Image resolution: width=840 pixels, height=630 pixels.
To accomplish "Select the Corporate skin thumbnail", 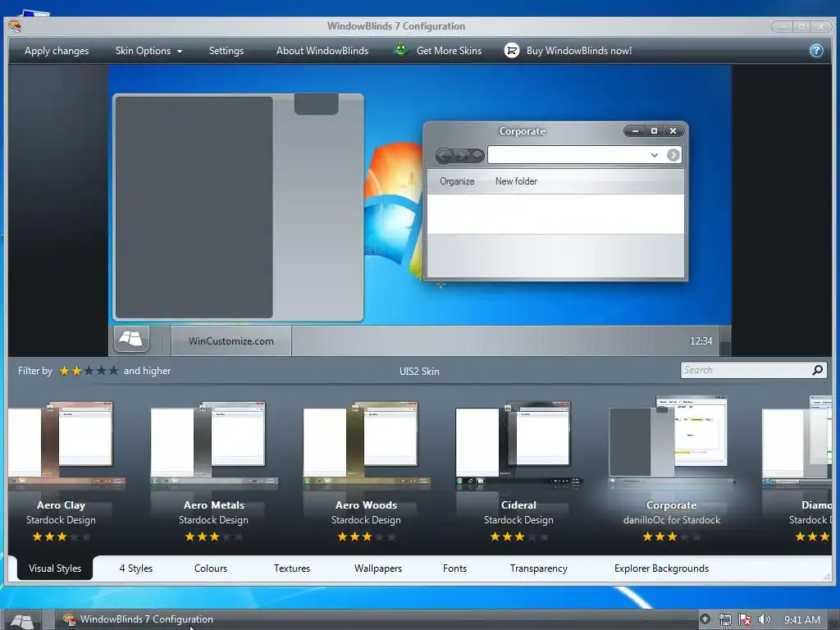I will pyautogui.click(x=671, y=441).
